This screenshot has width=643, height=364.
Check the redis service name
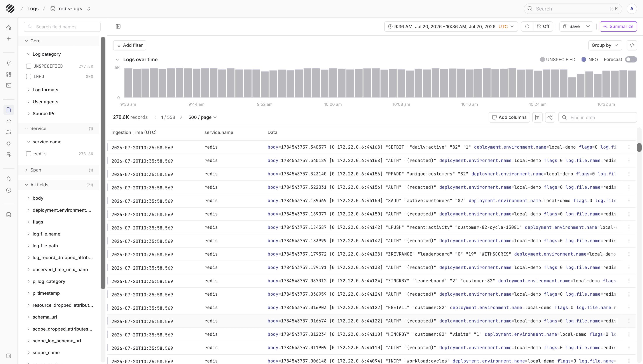[29, 154]
